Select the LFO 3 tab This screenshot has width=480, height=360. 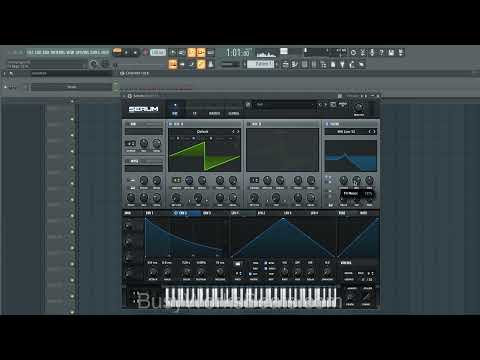pos(287,213)
